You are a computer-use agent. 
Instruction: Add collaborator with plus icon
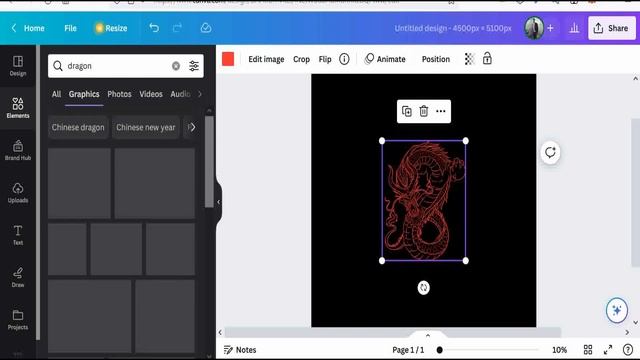tap(550, 28)
